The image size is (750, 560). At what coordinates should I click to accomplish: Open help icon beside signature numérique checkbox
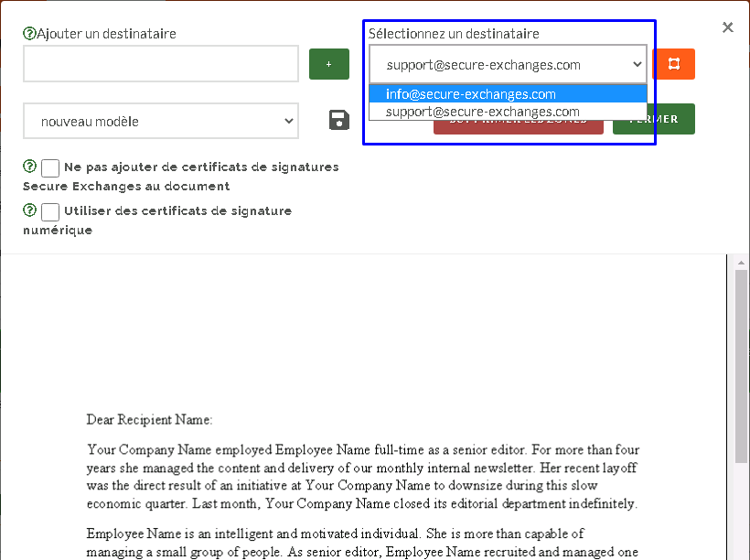pos(29,210)
